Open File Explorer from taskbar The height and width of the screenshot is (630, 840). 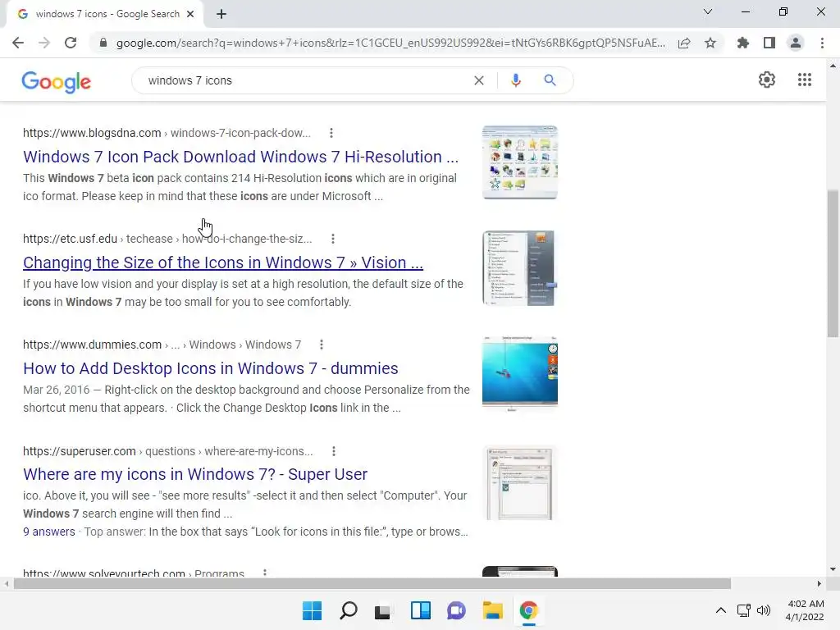(492, 610)
